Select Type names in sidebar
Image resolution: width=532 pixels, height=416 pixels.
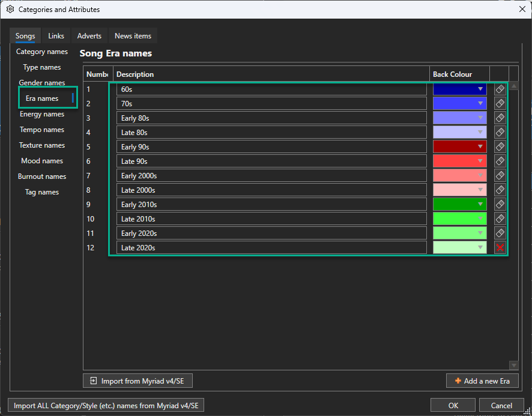pos(42,67)
